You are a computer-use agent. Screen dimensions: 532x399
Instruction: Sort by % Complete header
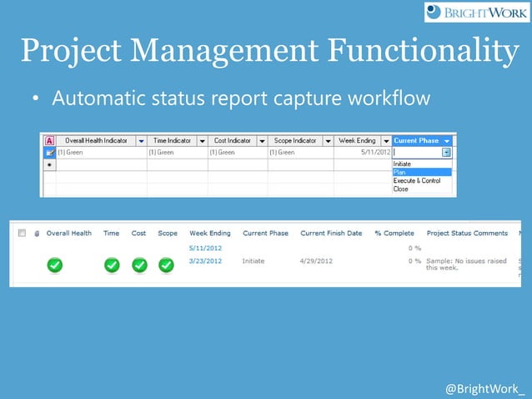tap(394, 233)
